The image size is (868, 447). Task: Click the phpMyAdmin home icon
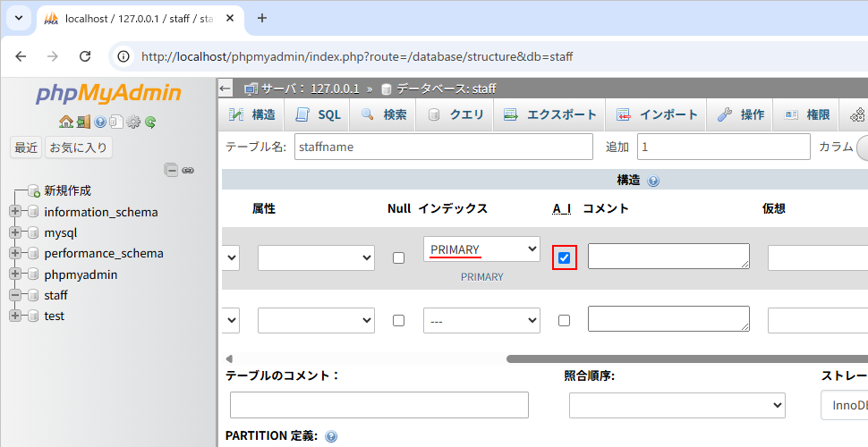[65, 122]
